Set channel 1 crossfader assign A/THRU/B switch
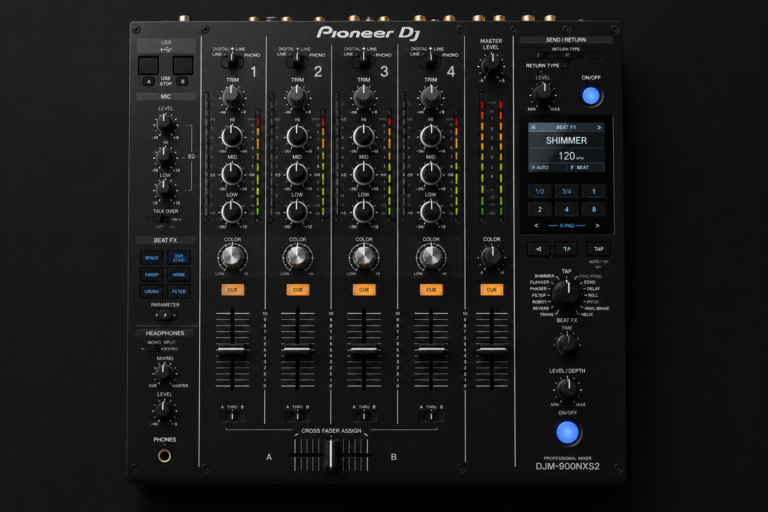768x512 pixels. coord(233,416)
